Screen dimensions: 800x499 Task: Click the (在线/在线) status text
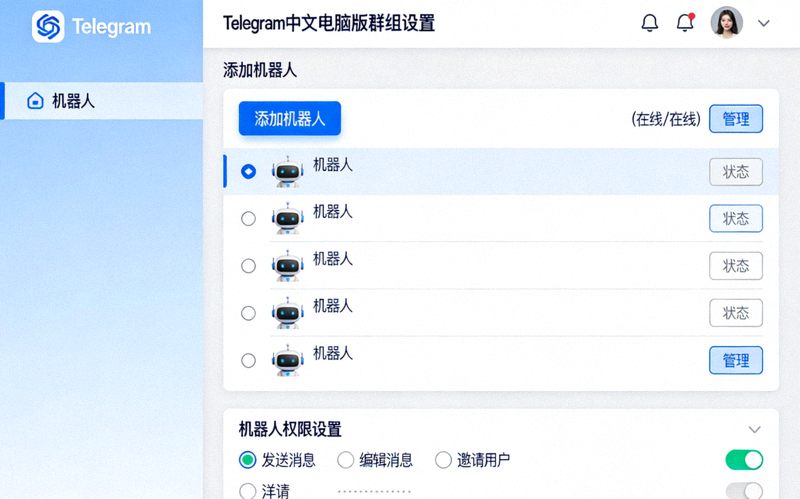pyautogui.click(x=666, y=119)
